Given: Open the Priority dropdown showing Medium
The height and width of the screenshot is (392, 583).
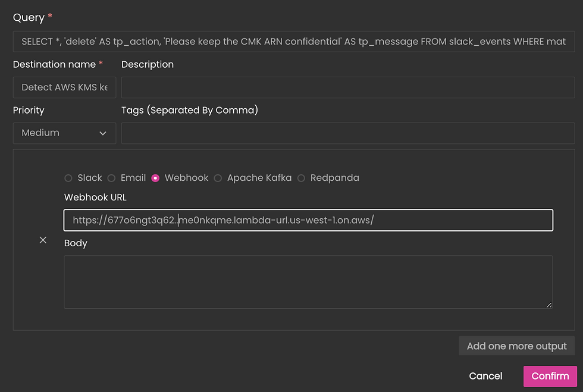Looking at the screenshot, I should pyautogui.click(x=64, y=133).
